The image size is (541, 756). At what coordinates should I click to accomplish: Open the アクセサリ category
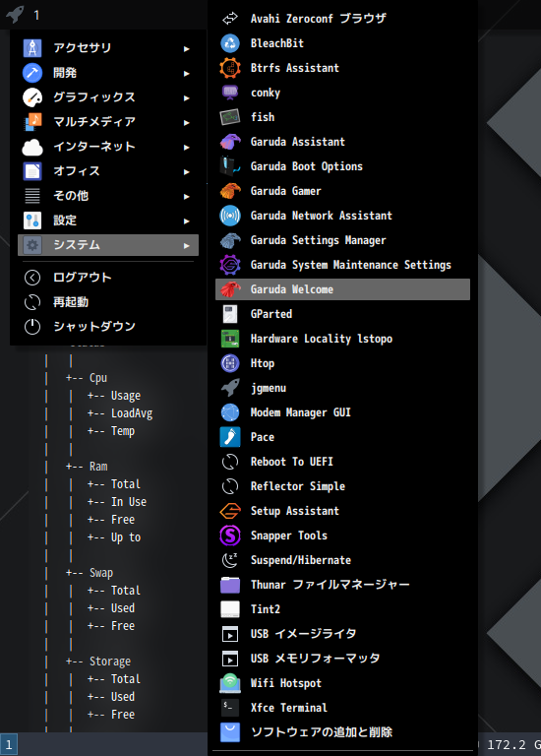(108, 47)
